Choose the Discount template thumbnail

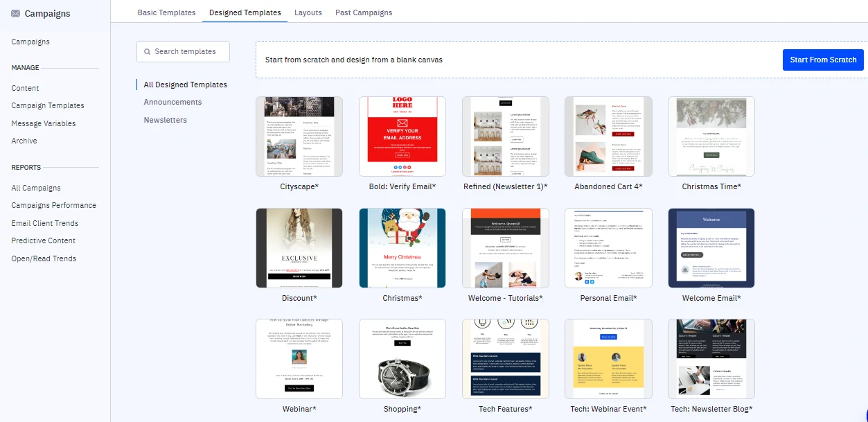tap(299, 248)
